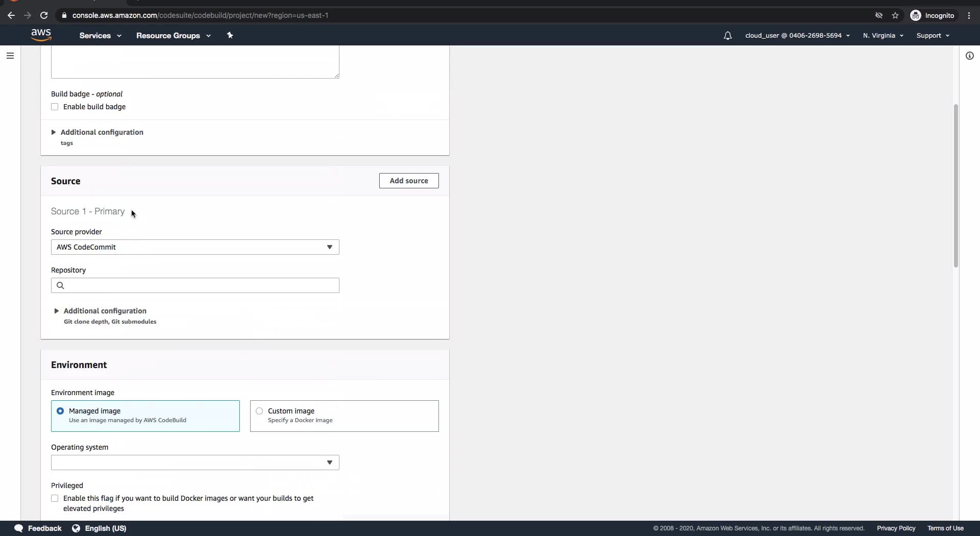Screen dimensions: 980x536
Task: Click the language globe icon
Action: pyautogui.click(x=76, y=528)
